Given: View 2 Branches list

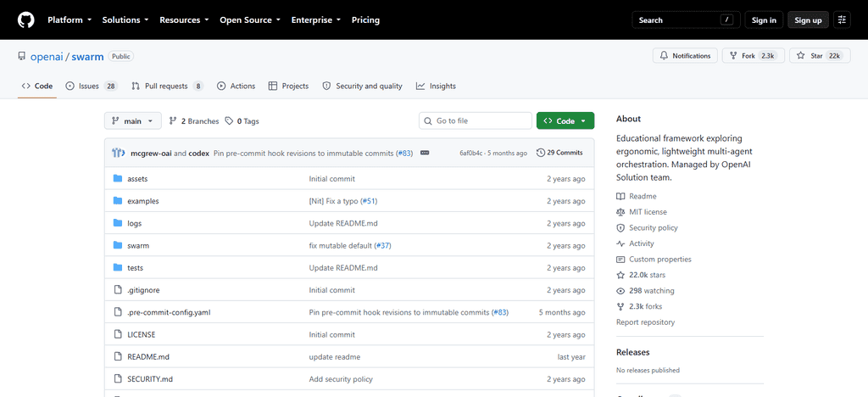Looking at the screenshot, I should (194, 120).
